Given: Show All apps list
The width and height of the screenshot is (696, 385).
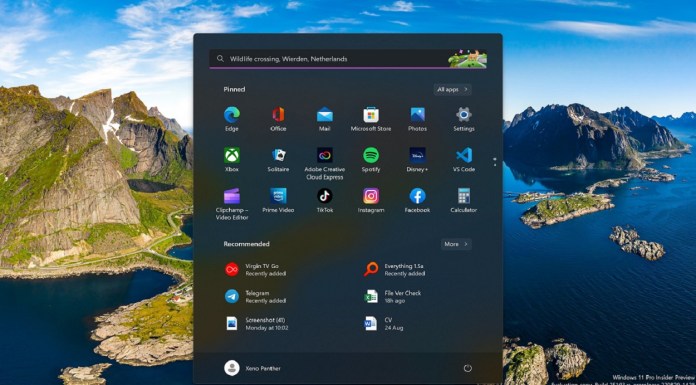Looking at the screenshot, I should pyautogui.click(x=452, y=89).
